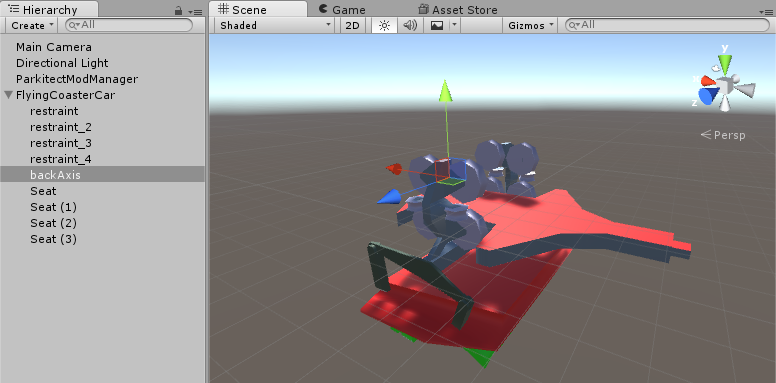Viewport: 776px width, 383px height.
Task: Select restraint_2 in Hierarchy
Action: (x=60, y=127)
